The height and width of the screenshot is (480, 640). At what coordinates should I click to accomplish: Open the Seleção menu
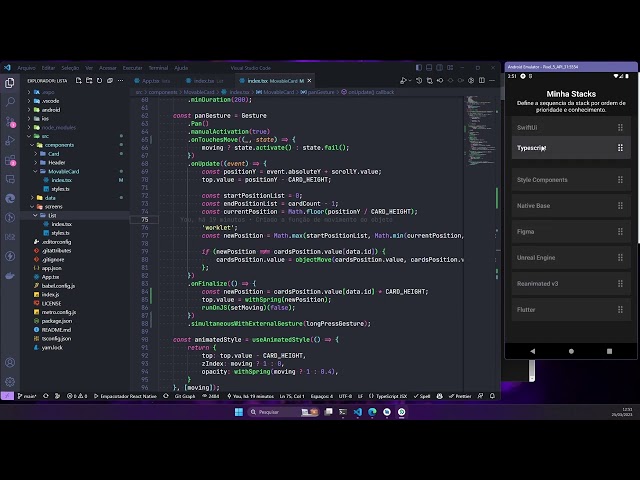click(70, 68)
